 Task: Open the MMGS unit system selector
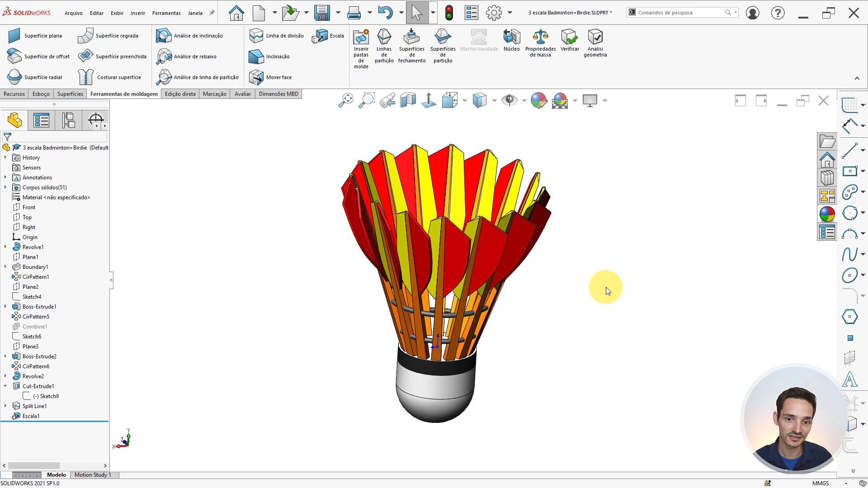[x=821, y=483]
